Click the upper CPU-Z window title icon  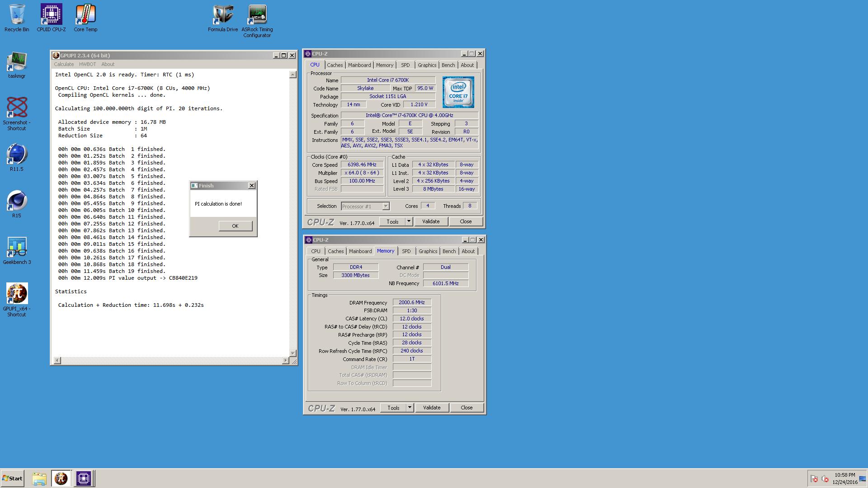pyautogui.click(x=308, y=54)
